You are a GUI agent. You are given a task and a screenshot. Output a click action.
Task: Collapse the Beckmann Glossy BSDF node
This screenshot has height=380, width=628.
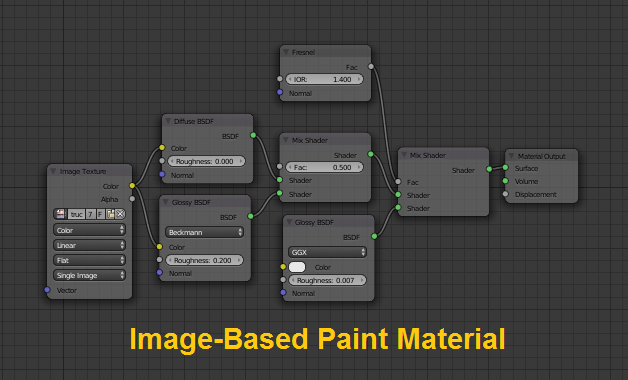[x=165, y=202]
